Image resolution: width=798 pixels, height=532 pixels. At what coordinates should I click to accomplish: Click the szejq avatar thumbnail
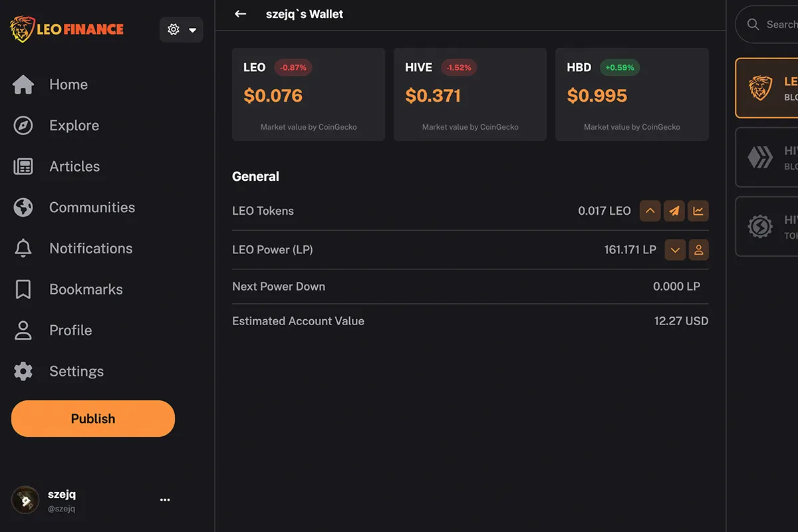click(x=25, y=500)
